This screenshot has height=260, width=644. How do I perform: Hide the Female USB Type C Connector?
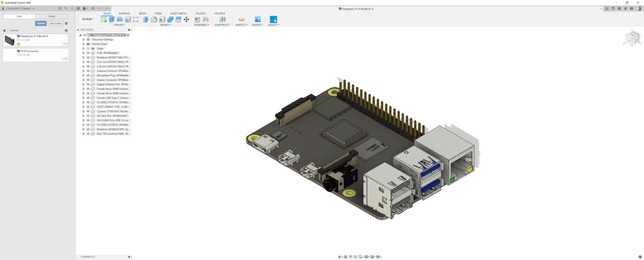pyautogui.click(x=88, y=98)
